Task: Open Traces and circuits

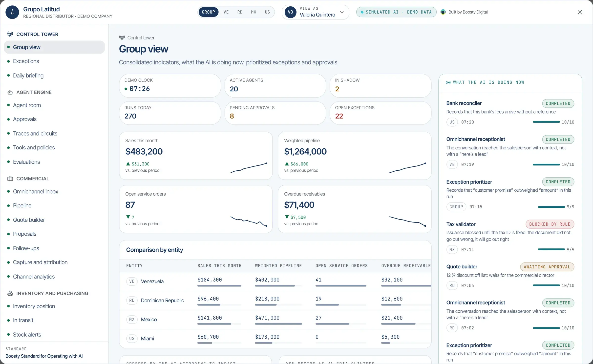Action: coord(54,134)
